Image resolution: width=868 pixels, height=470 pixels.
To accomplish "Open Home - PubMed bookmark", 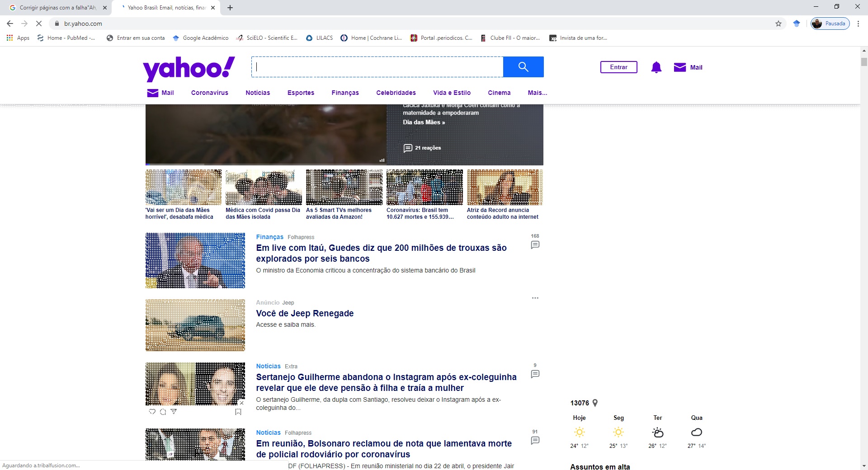I will point(66,38).
